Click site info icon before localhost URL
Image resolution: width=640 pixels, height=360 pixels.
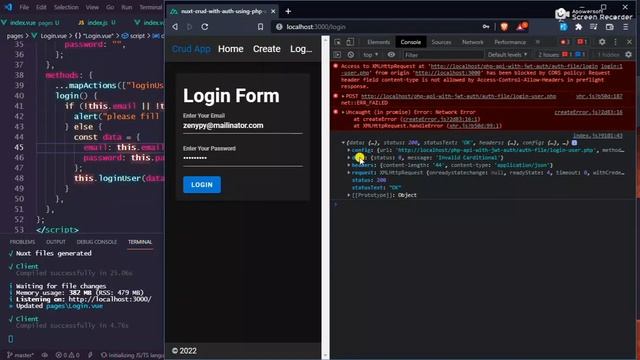pyautogui.click(x=279, y=27)
